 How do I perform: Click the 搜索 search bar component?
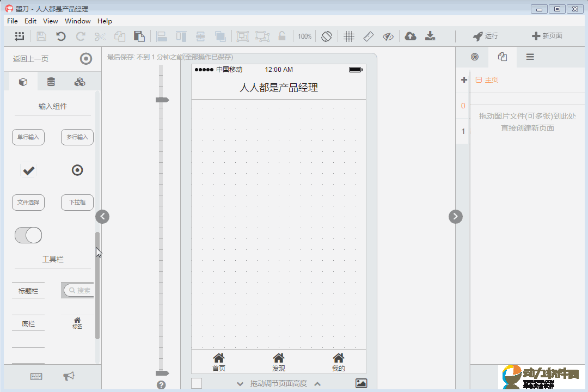click(77, 290)
